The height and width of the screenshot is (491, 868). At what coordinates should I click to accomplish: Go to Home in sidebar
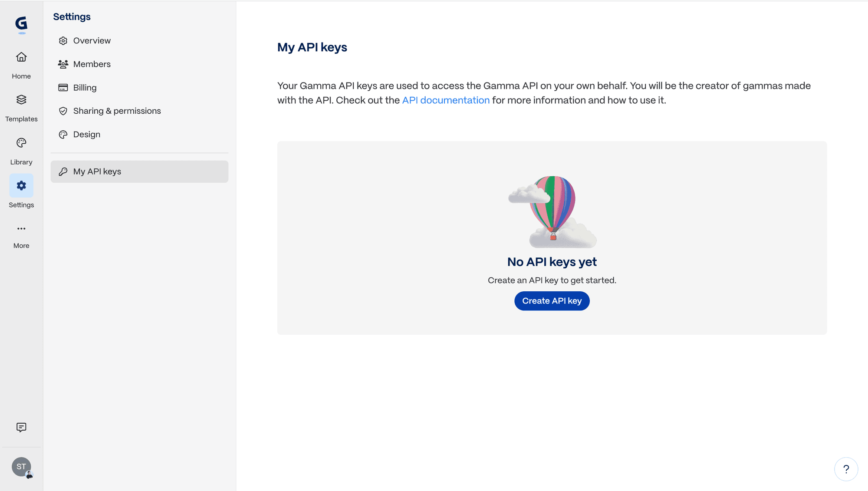21,65
